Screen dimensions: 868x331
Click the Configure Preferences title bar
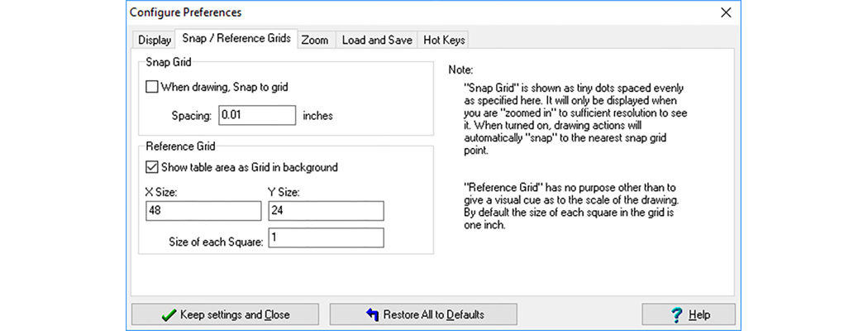(x=372, y=12)
